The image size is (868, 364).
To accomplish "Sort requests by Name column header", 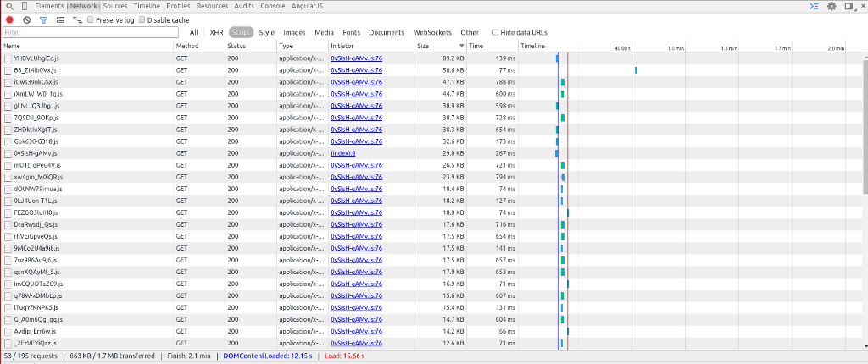I will tap(87, 47).
